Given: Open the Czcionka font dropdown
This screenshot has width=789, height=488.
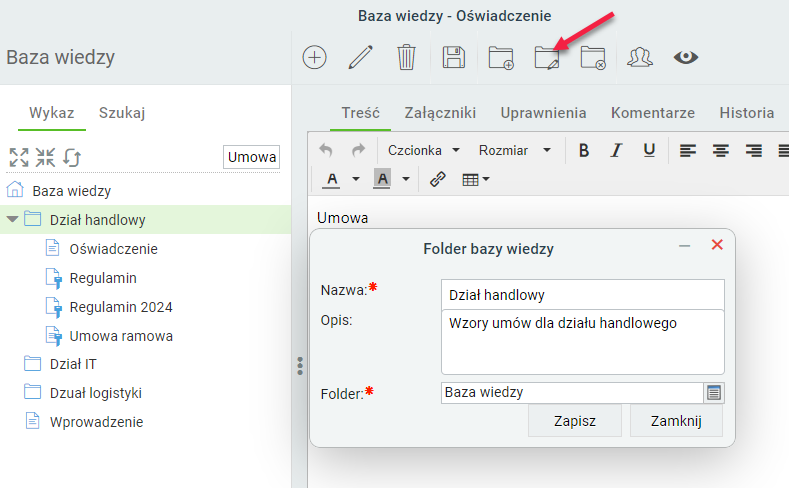Looking at the screenshot, I should pyautogui.click(x=424, y=150).
